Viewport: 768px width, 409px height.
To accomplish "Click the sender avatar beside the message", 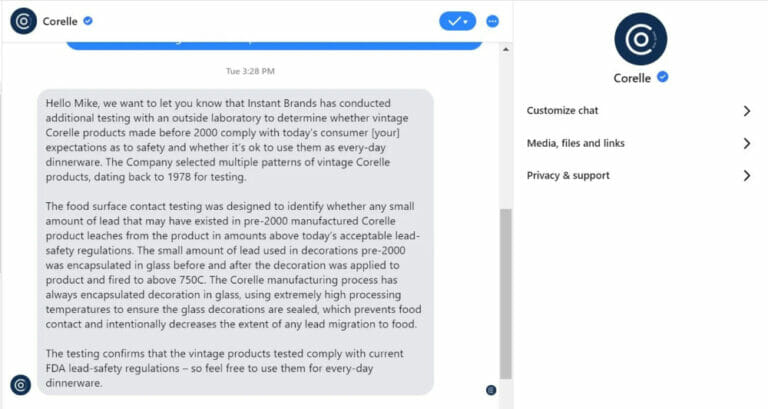I will pyautogui.click(x=20, y=385).
